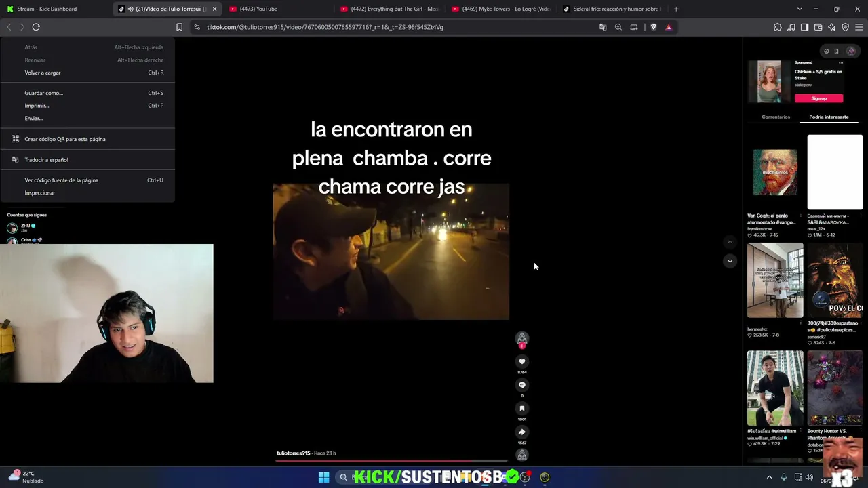Viewport: 868px width, 488px height.
Task: Click the video progress bar
Action: (391, 461)
